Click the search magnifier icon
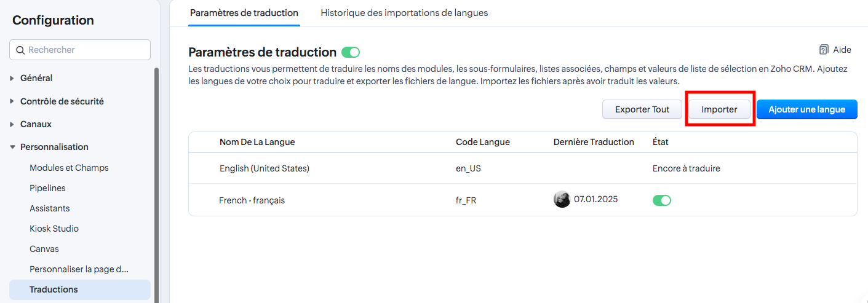The width and height of the screenshot is (868, 303). 20,50
